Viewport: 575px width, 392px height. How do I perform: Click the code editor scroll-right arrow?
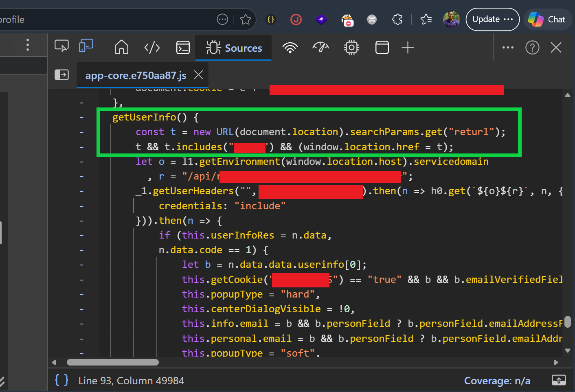(556, 362)
